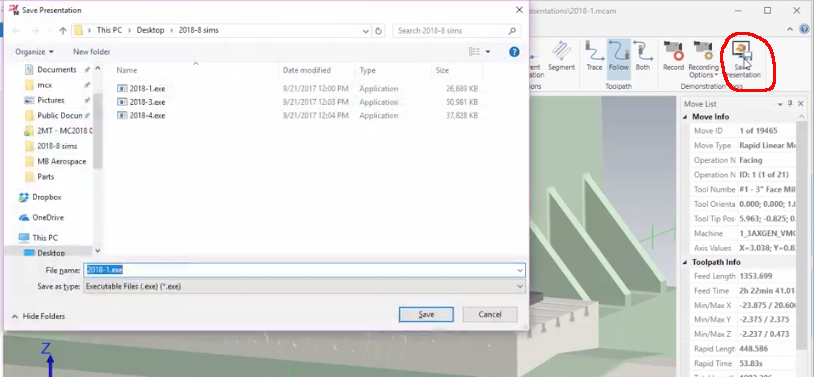Open dialog help blue question icon
Viewport: 817px width, 377px height.
[x=514, y=52]
